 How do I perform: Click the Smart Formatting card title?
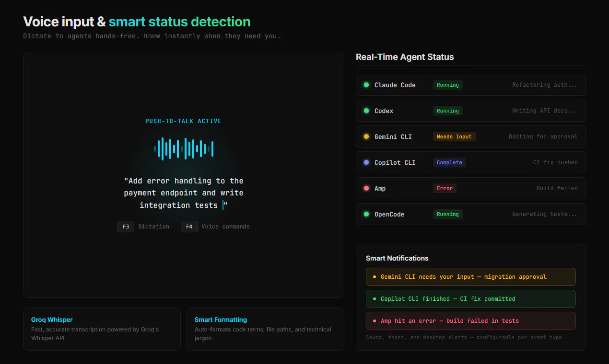coord(221,319)
